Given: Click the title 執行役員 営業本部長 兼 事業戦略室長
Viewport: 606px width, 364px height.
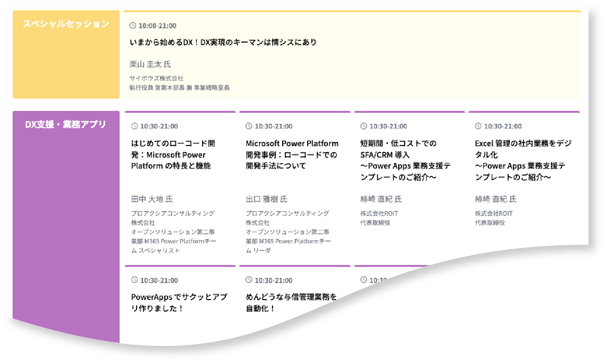Looking at the screenshot, I should click(179, 88).
